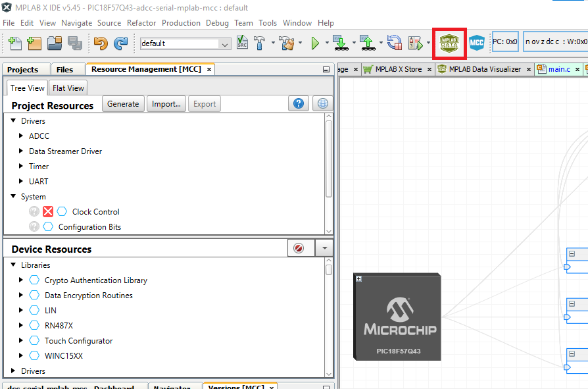Click the Generate button
Screen dimensions: 588x389
123,104
